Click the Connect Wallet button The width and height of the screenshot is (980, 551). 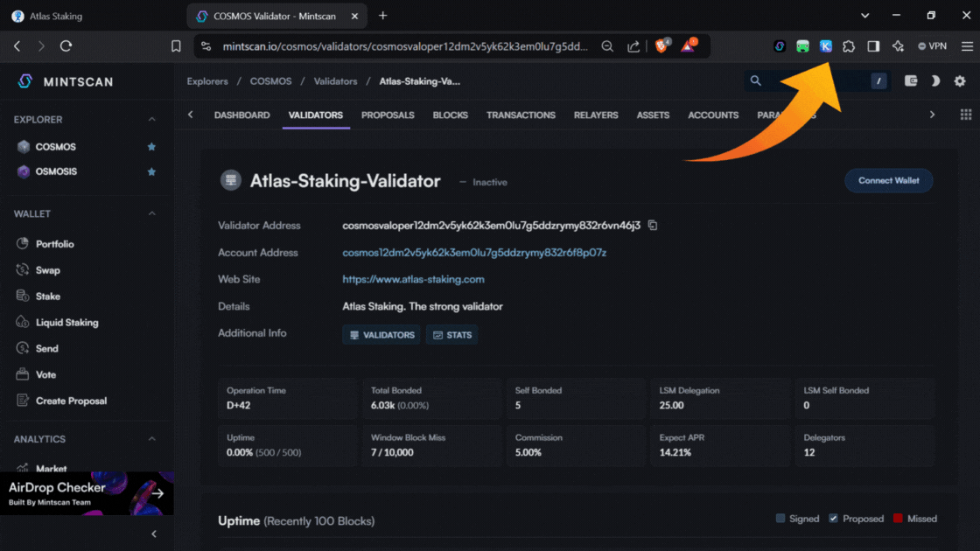(888, 181)
